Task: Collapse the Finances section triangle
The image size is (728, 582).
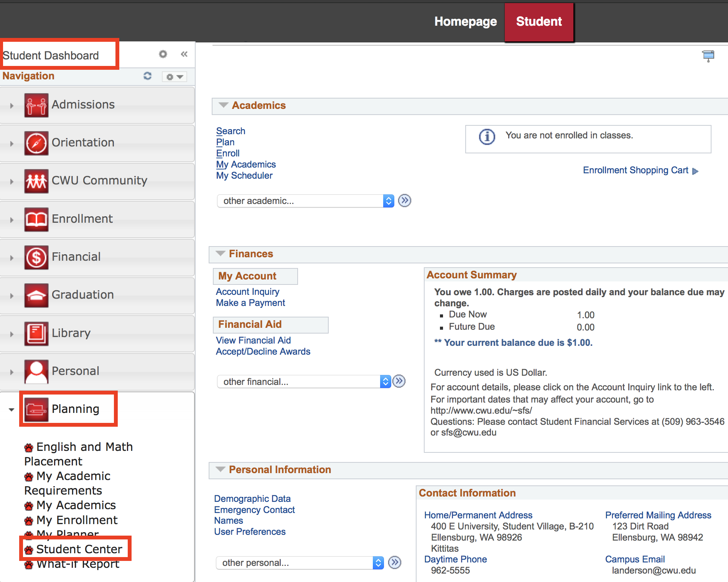Action: click(220, 253)
